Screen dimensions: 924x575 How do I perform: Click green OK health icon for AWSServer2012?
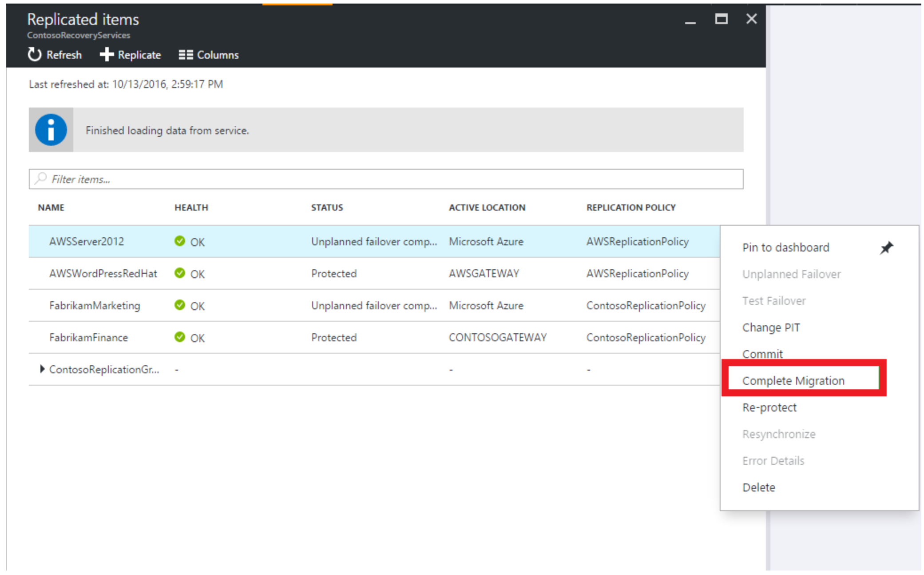click(x=180, y=241)
